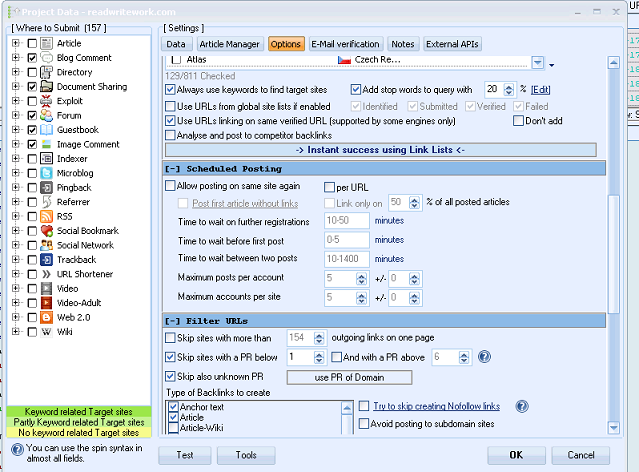Expand the Web 2.0 tree node
This screenshot has height=472, width=639.
[x=15, y=317]
